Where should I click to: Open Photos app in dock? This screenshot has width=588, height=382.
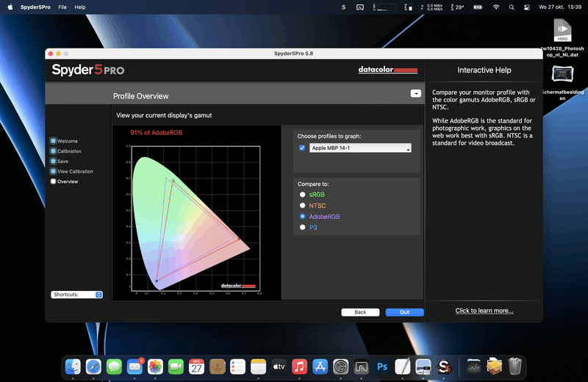pos(155,367)
